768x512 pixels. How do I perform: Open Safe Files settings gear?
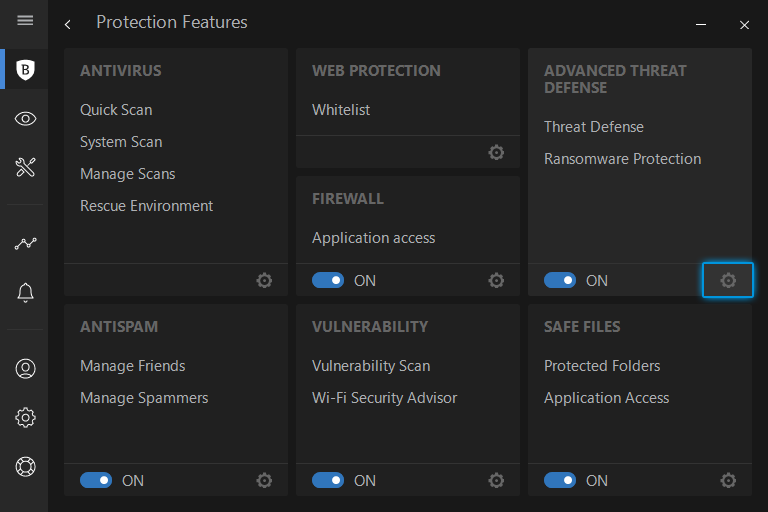click(728, 481)
